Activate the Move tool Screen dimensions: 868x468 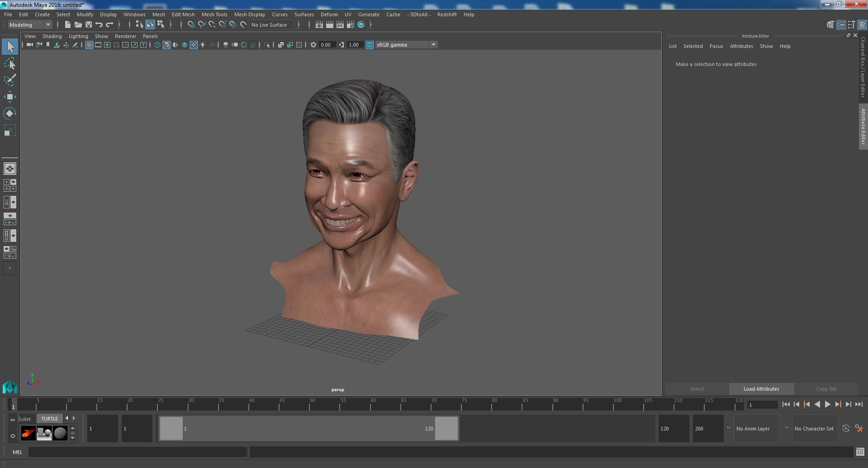click(x=10, y=97)
